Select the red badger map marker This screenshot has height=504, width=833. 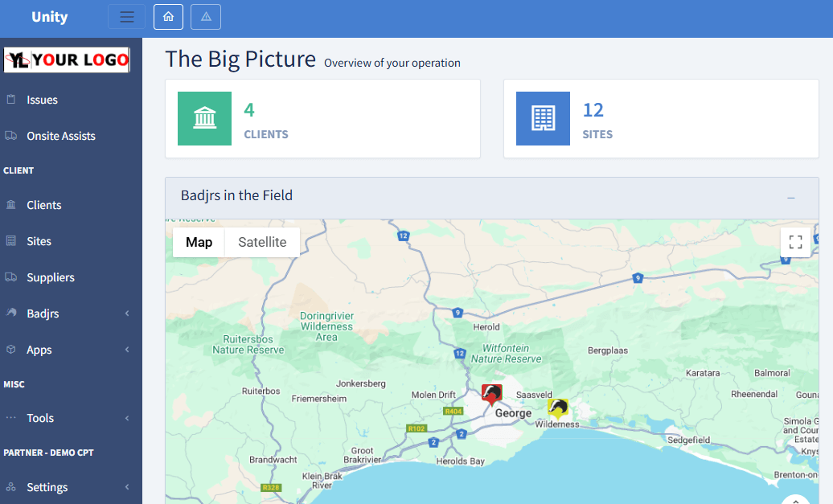tap(491, 395)
